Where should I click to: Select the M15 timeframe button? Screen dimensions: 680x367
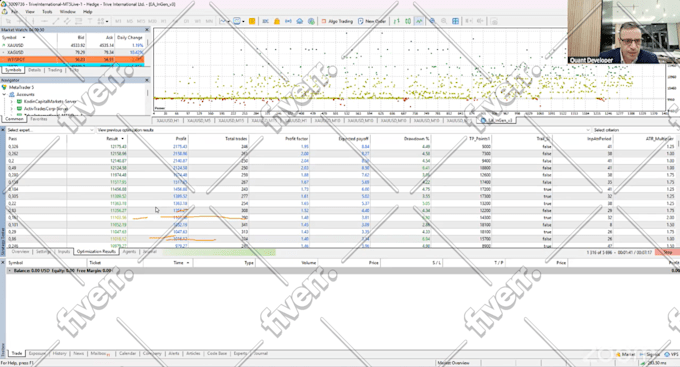click(x=141, y=21)
